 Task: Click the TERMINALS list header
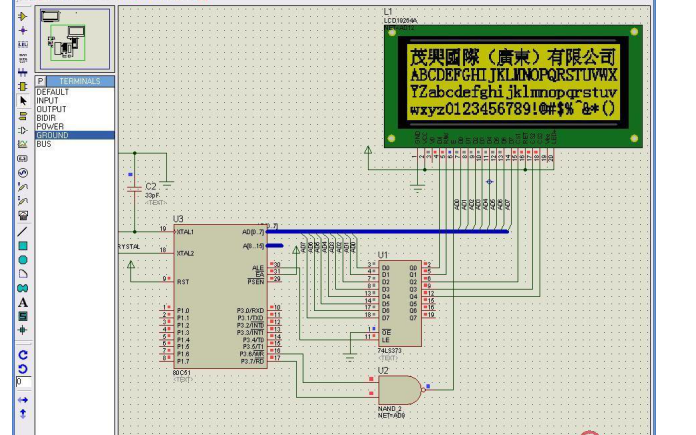point(80,81)
